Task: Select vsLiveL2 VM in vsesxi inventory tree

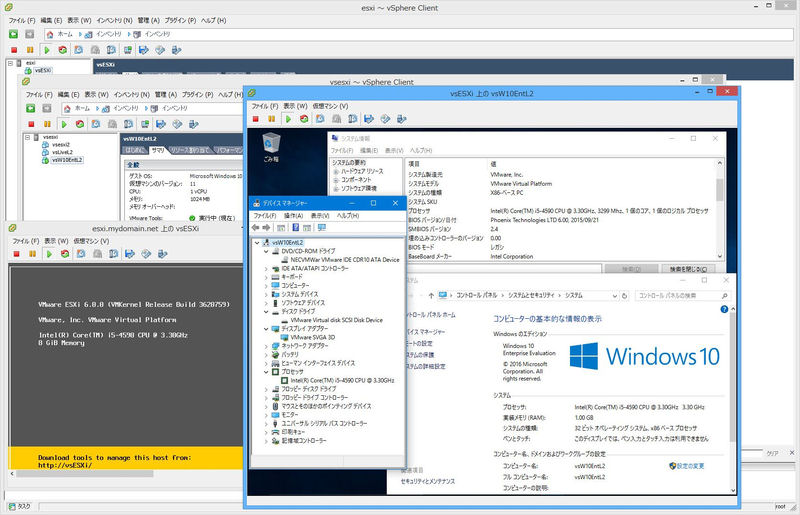Action: click(x=62, y=152)
